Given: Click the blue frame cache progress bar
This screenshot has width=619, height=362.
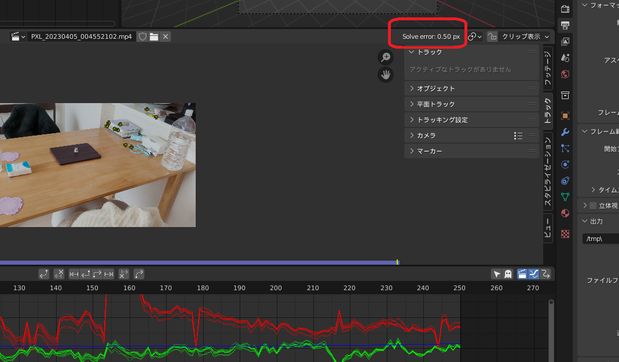Looking at the screenshot, I should click(199, 262).
